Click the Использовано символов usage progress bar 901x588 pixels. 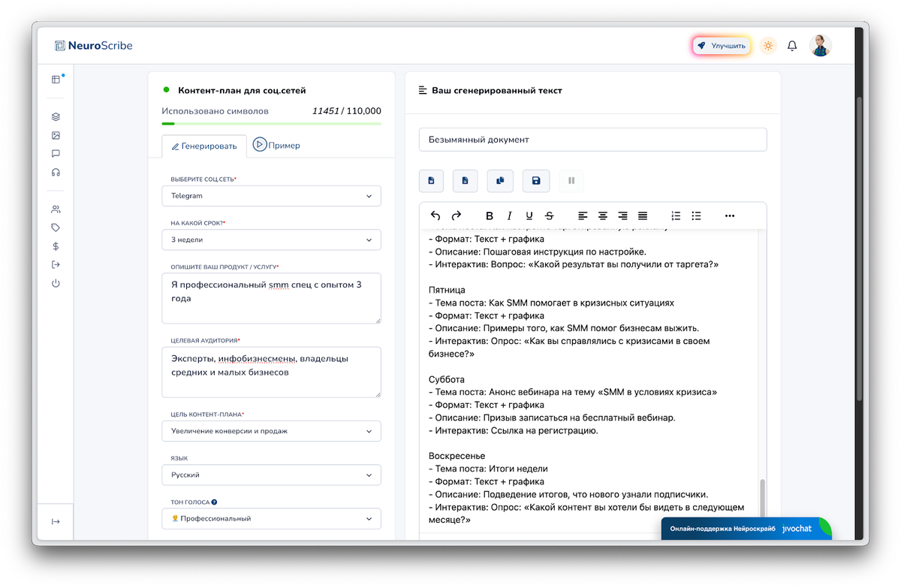coord(271,123)
